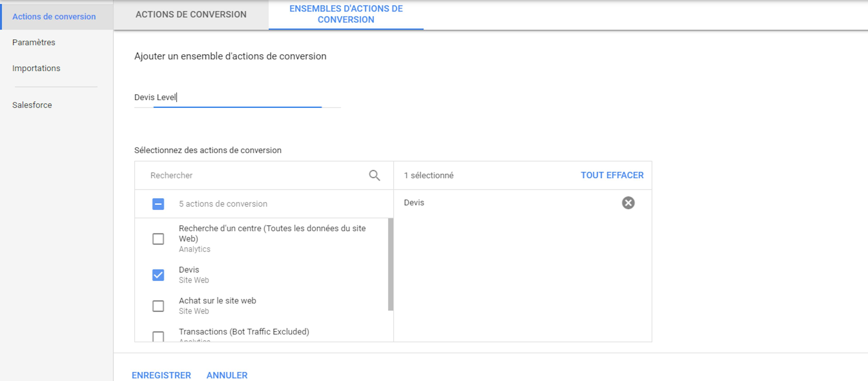Select Actions de conversion sidebar item
868x381 pixels.
(54, 16)
